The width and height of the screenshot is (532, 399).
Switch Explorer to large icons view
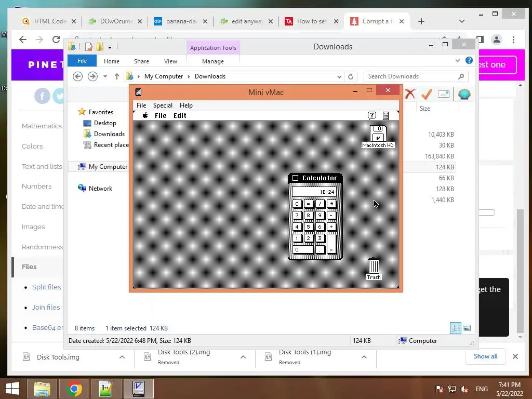point(467,328)
